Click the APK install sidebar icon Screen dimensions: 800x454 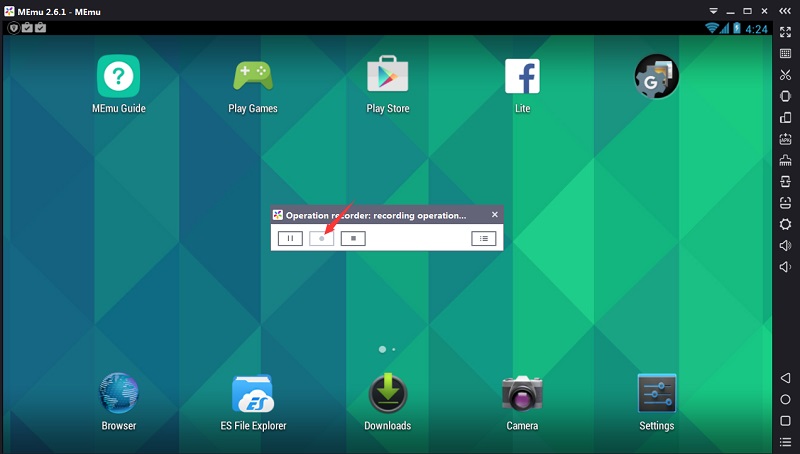(x=785, y=139)
